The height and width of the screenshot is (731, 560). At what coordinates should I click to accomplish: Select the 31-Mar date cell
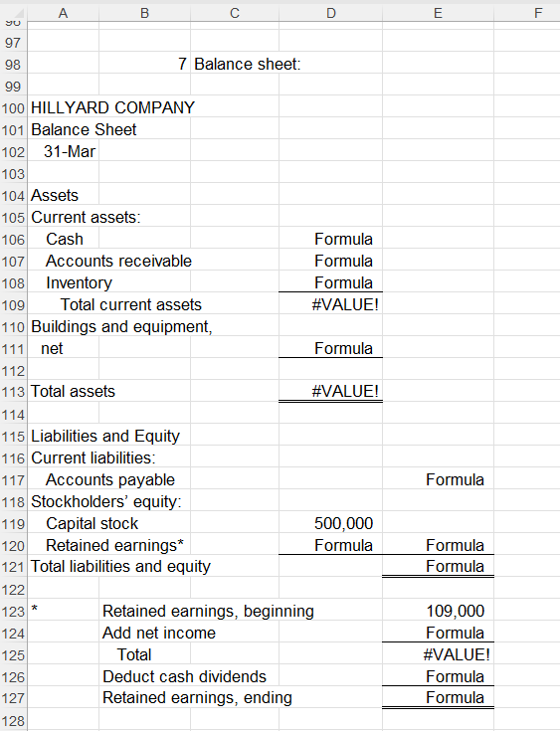click(x=70, y=151)
